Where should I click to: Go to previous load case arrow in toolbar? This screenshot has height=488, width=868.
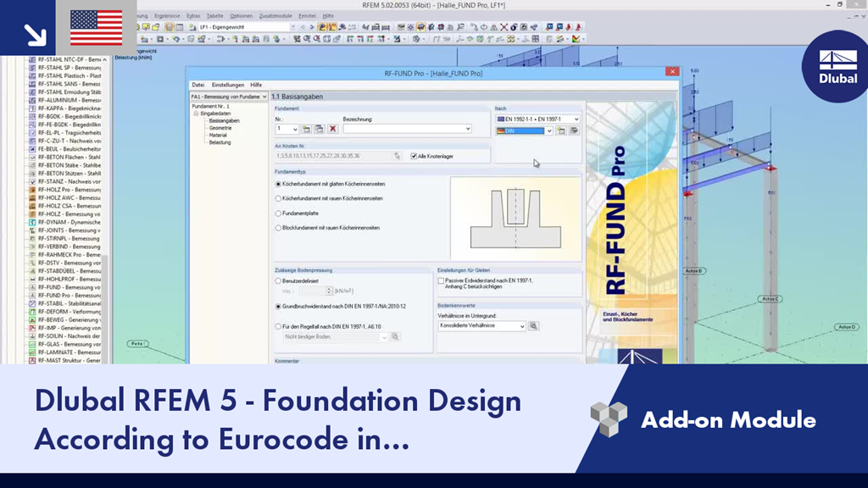tap(303, 26)
